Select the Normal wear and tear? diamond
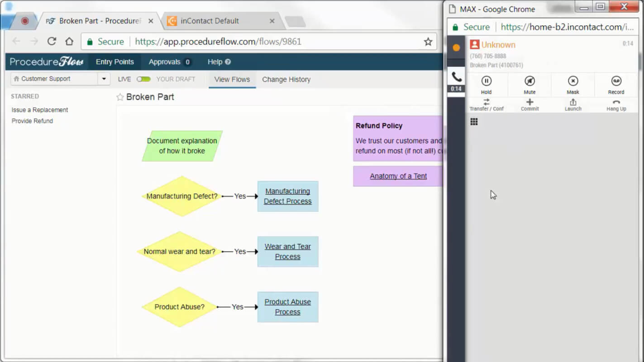Viewport: 644px width, 362px height. pyautogui.click(x=180, y=252)
